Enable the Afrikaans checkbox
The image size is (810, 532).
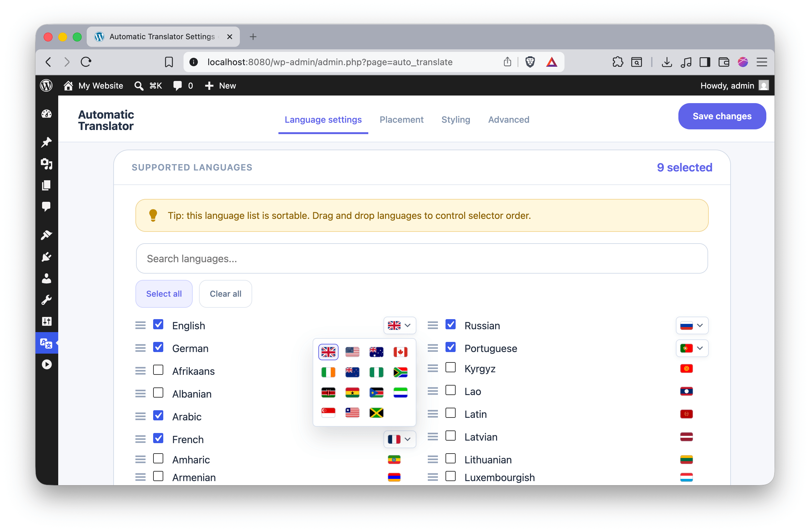tap(158, 370)
